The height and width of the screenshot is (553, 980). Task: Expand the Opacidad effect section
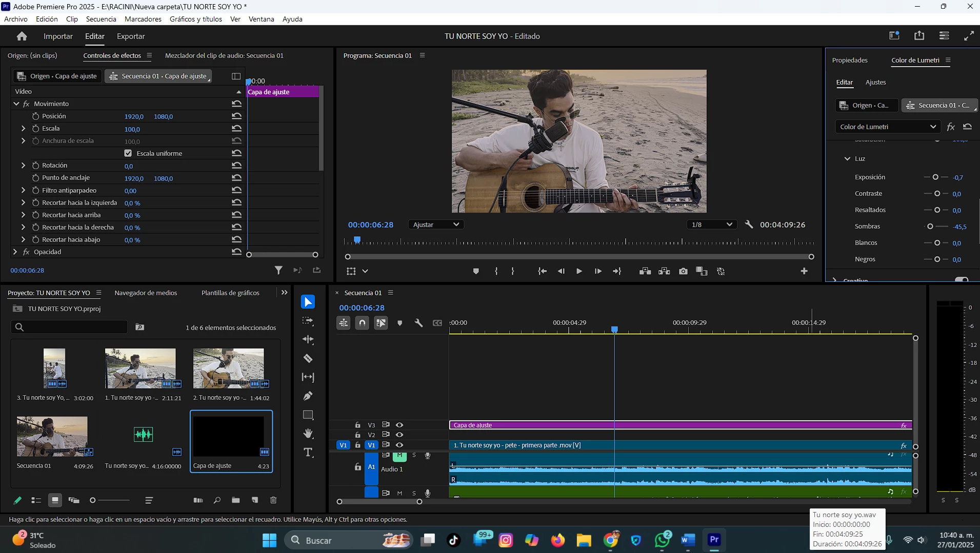pyautogui.click(x=15, y=252)
